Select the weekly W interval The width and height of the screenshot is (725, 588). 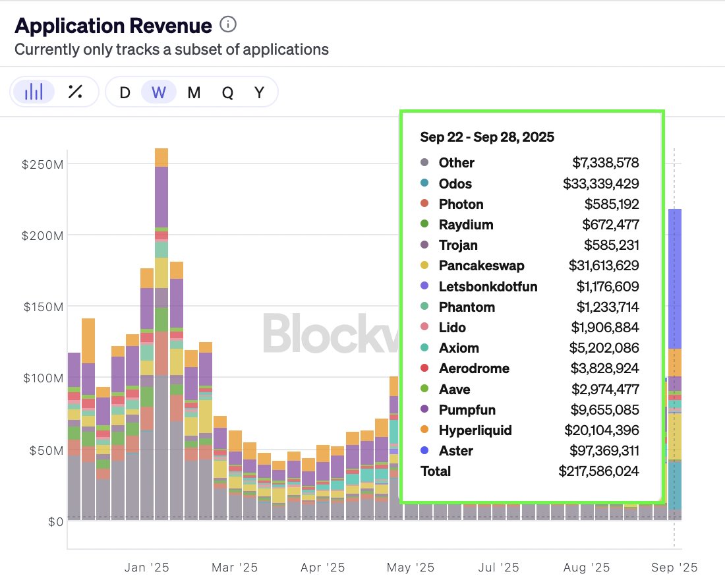159,92
